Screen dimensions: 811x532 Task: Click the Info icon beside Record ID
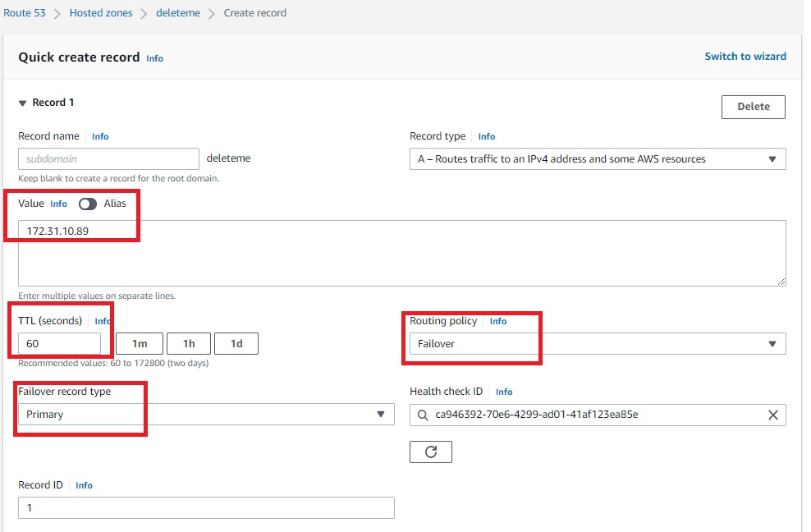(83, 484)
